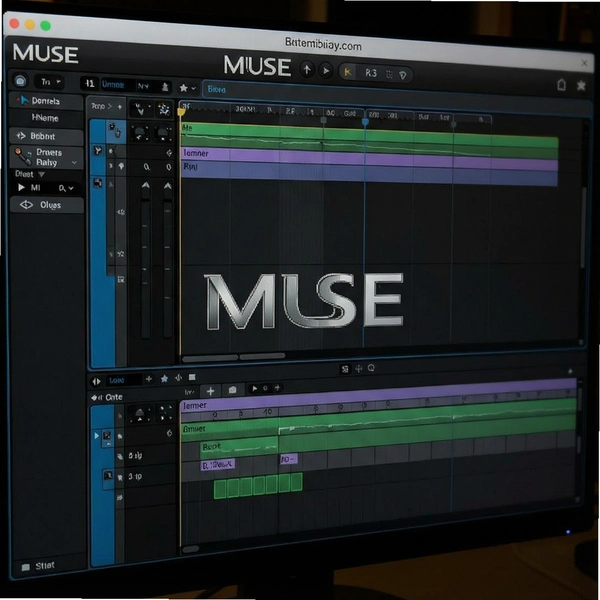
Task: Click the home outline icon at top right
Action: pyautogui.click(x=561, y=84)
